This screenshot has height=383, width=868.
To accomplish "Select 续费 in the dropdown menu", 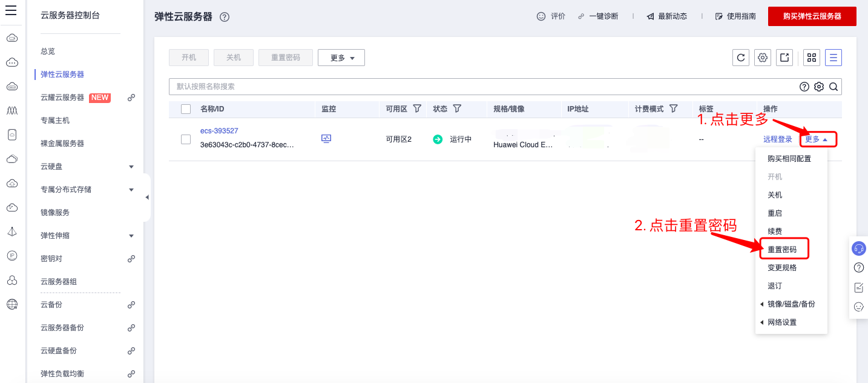I will click(x=775, y=231).
